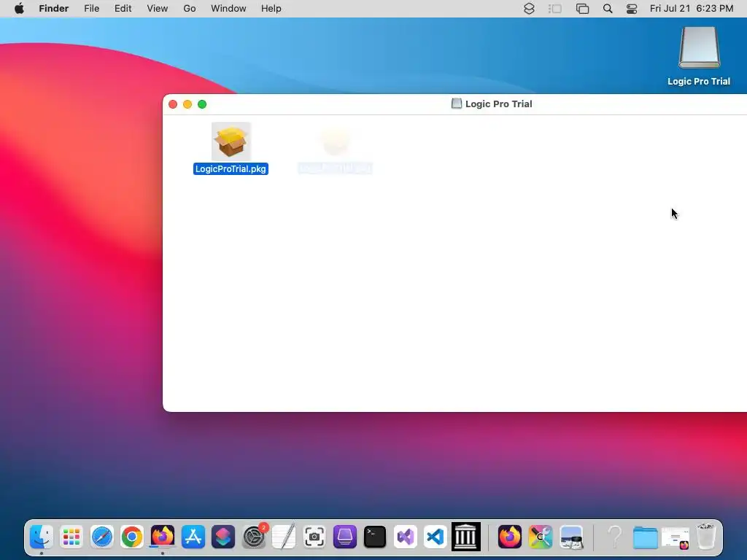Launch TextEdit from the Dock
Viewport: 747px width, 560px height.
[x=284, y=537]
